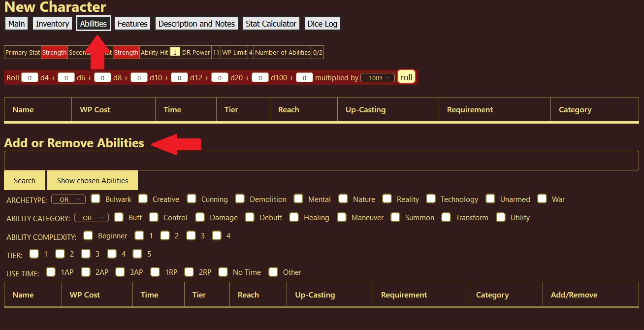
Task: Click the d20 quantity input field
Action: tap(220, 77)
